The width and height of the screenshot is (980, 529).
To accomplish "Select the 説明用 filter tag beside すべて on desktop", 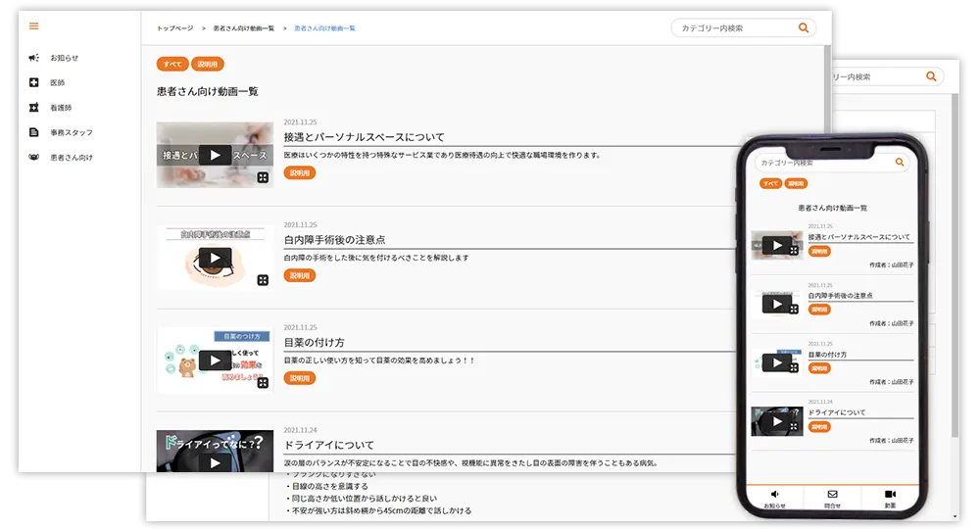I will point(208,65).
